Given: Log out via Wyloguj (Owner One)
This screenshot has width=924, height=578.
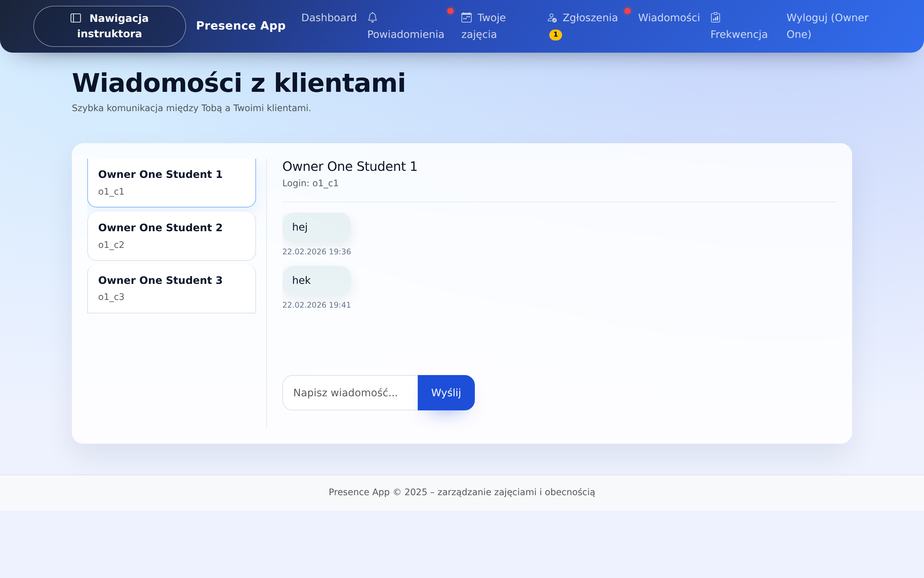Looking at the screenshot, I should click(x=827, y=26).
